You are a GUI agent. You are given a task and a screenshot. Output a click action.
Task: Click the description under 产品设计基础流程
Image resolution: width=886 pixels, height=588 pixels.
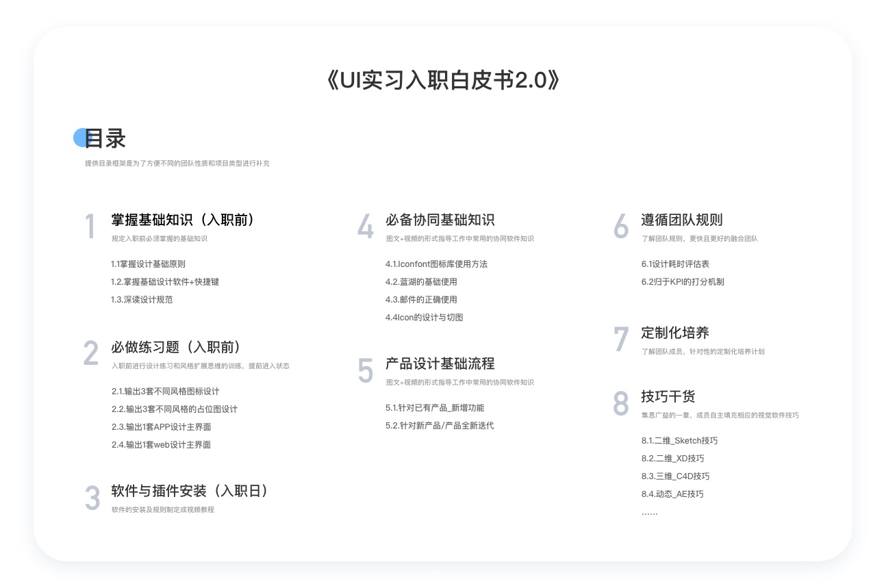pos(460,383)
